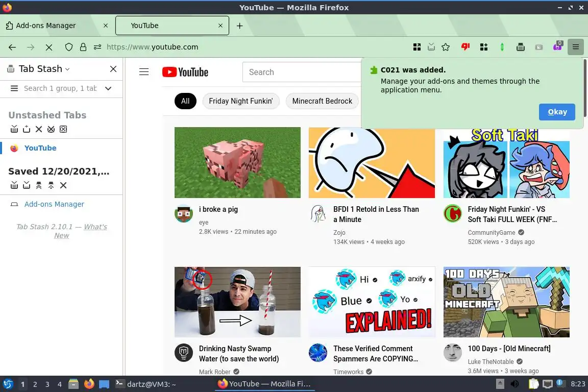
Task: Click the squares-plus extension icon in toolbar
Action: click(484, 47)
